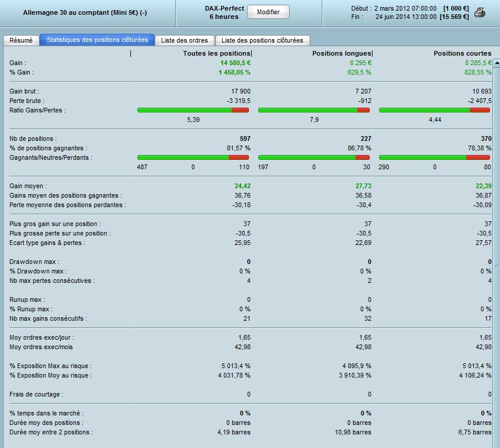Click Ratio Gains/Pertes bar for all positions
The image size is (500, 448).
(x=193, y=110)
